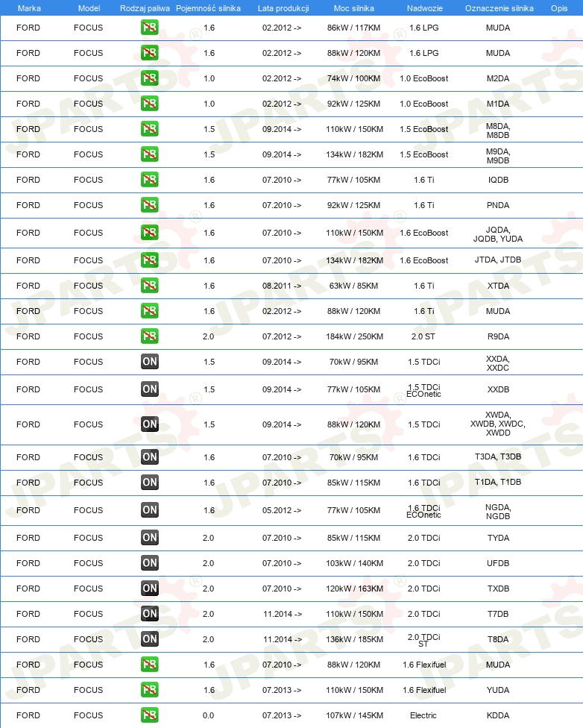The image size is (583, 728).
Task: Select the diesel ON icon beside T1DA, T1DB
Action: [149, 483]
